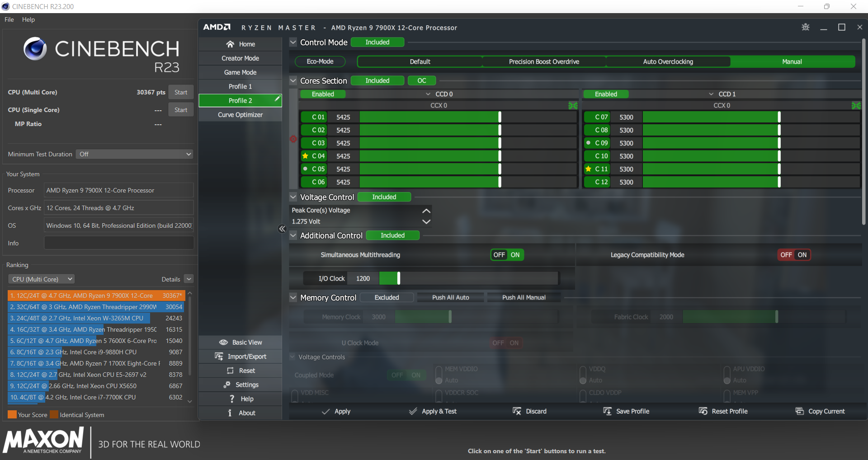The image size is (868, 460).
Task: Toggle Cores Section Included button
Action: pos(377,80)
